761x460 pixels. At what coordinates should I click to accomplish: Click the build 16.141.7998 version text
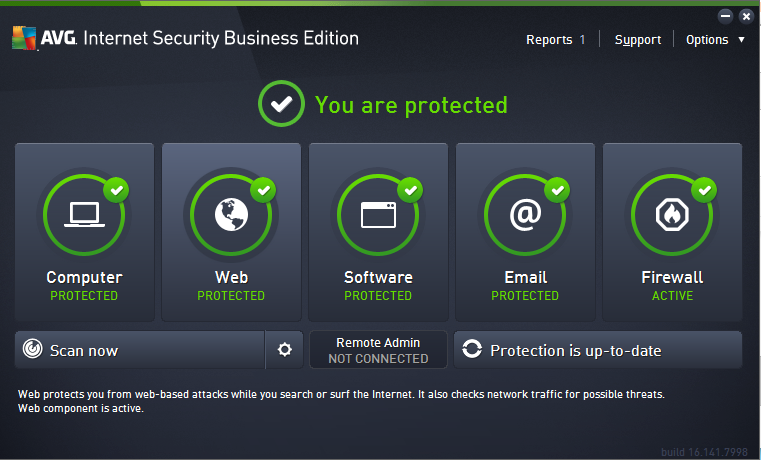pyautogui.click(x=704, y=452)
